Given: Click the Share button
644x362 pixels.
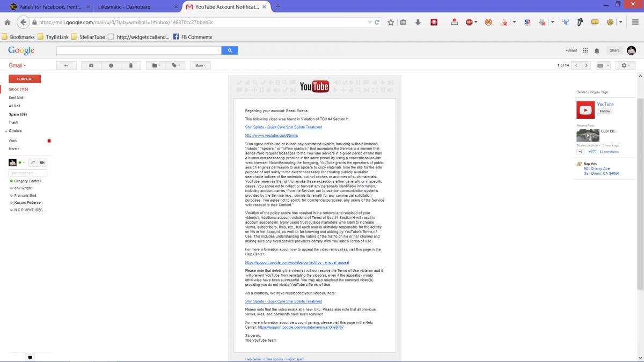Looking at the screenshot, I should [x=614, y=50].
